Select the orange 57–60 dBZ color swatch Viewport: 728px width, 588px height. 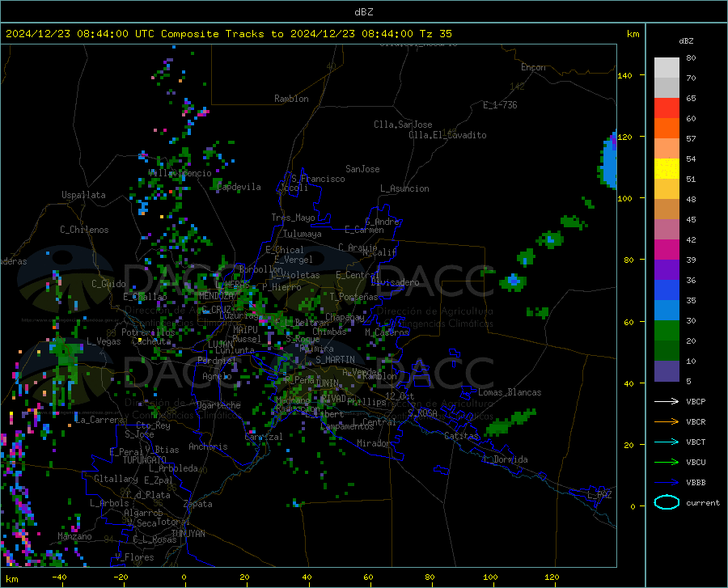[667, 129]
